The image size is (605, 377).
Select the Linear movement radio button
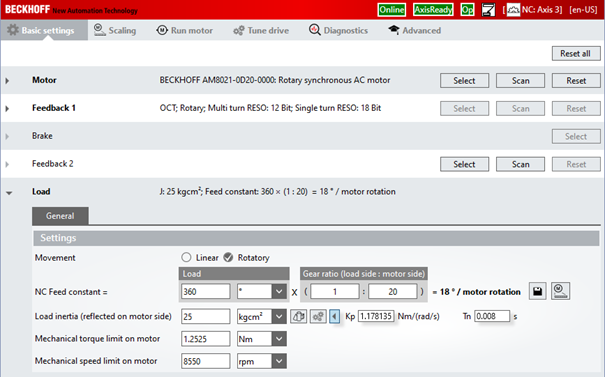[186, 257]
